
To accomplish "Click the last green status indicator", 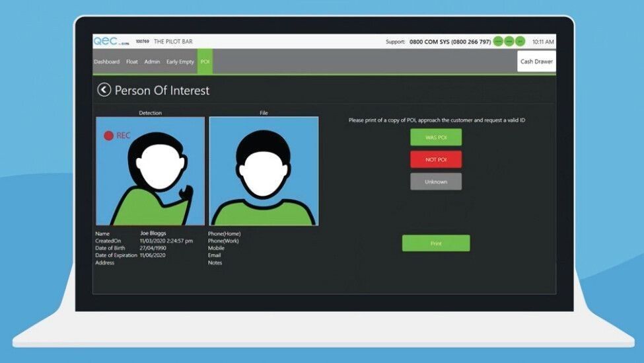I will click(520, 42).
